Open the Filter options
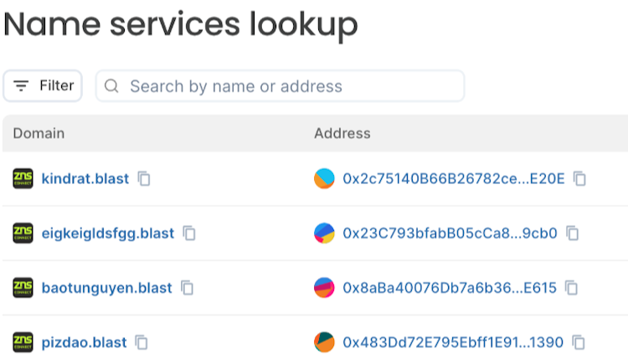628x364 pixels. (43, 85)
